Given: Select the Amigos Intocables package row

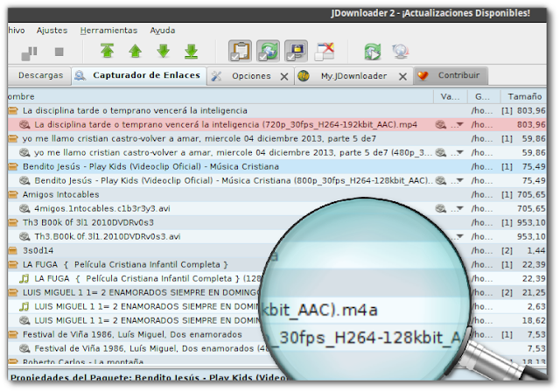Looking at the screenshot, I should point(277,194).
